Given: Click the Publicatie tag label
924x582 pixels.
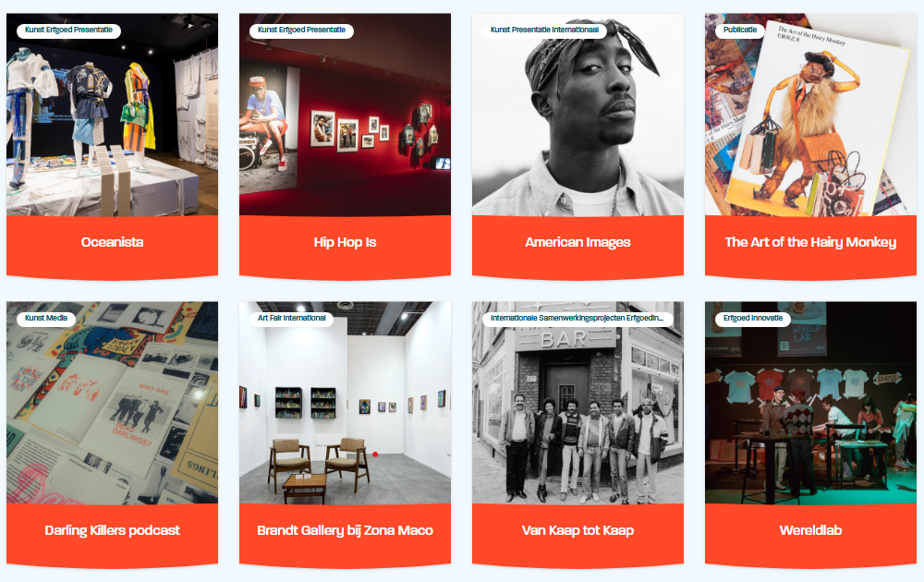Looking at the screenshot, I should point(739,30).
